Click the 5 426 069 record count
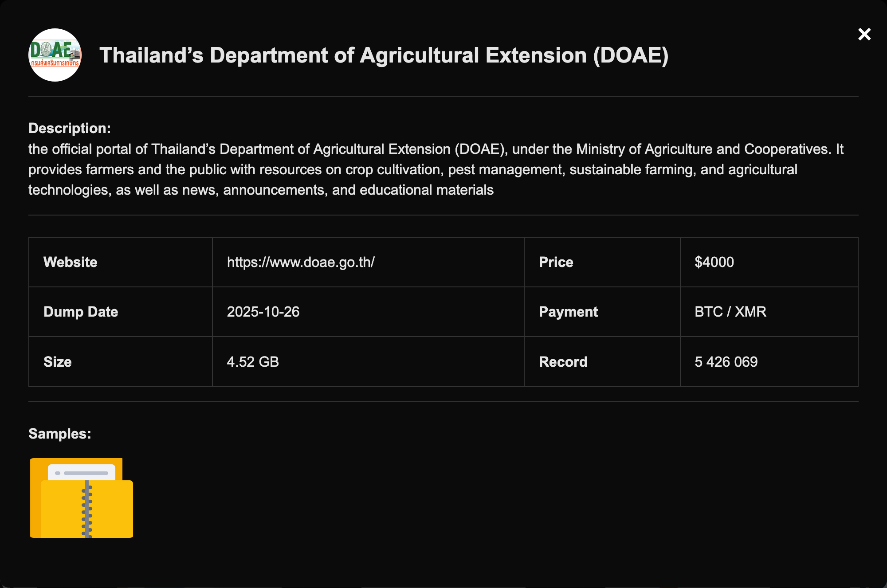This screenshot has height=588, width=887. 726,362
